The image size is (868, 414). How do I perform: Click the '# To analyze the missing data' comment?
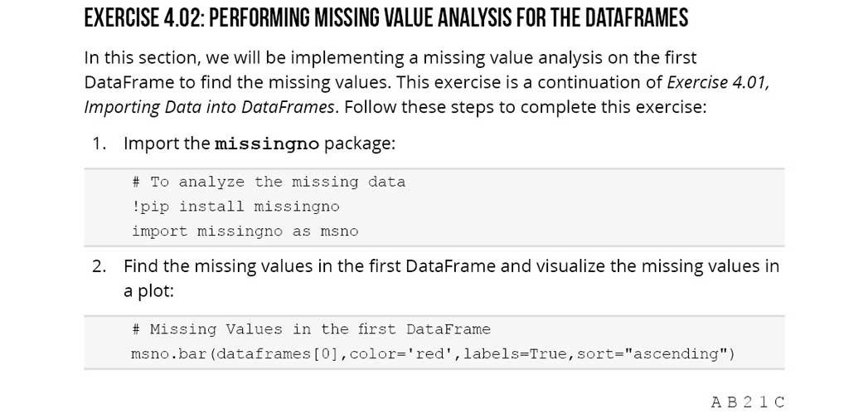tap(269, 182)
